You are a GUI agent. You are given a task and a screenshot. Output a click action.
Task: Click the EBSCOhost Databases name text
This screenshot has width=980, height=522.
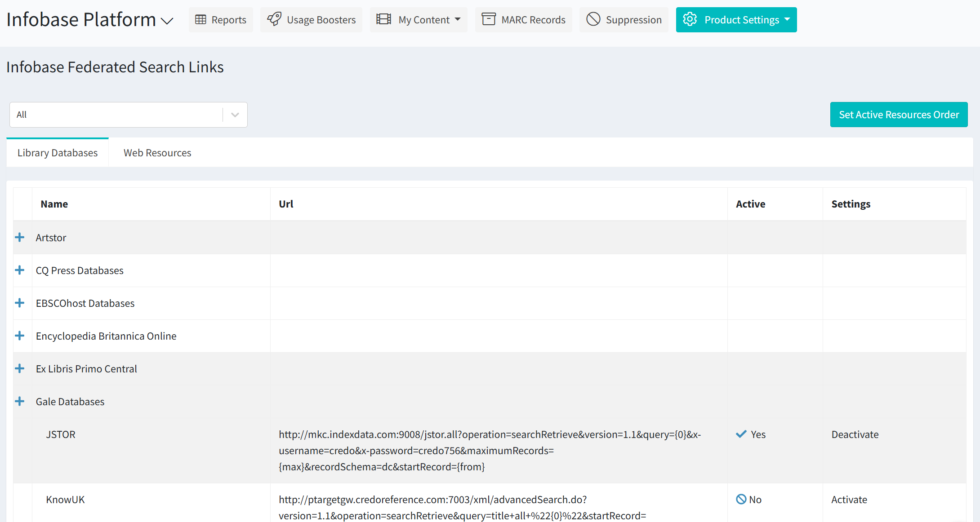[x=85, y=303]
